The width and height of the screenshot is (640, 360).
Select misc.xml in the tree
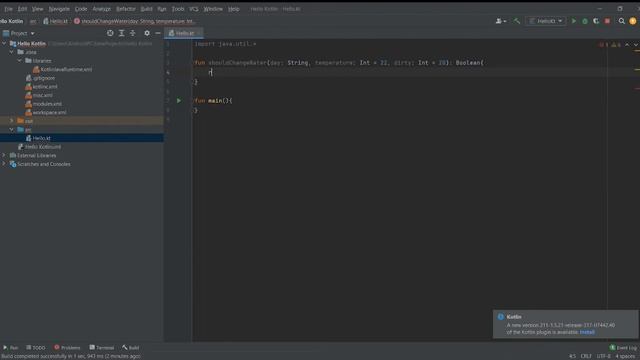coord(39,95)
